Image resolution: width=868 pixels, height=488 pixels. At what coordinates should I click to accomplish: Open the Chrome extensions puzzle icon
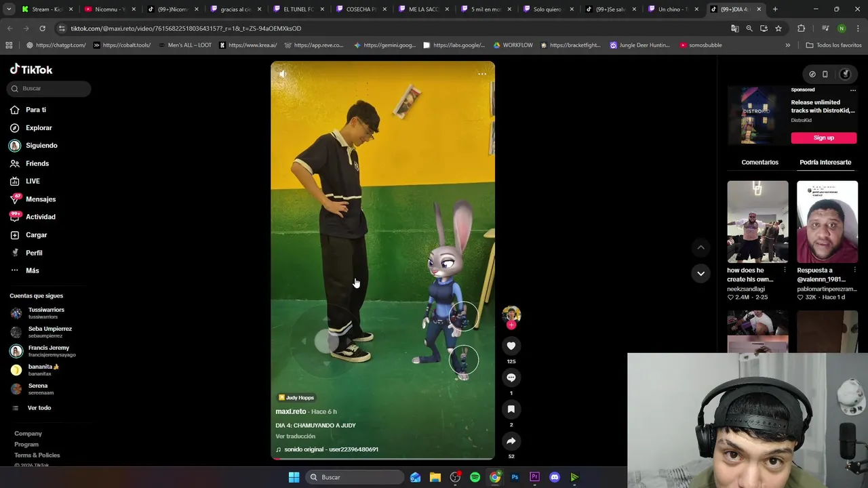click(x=801, y=28)
